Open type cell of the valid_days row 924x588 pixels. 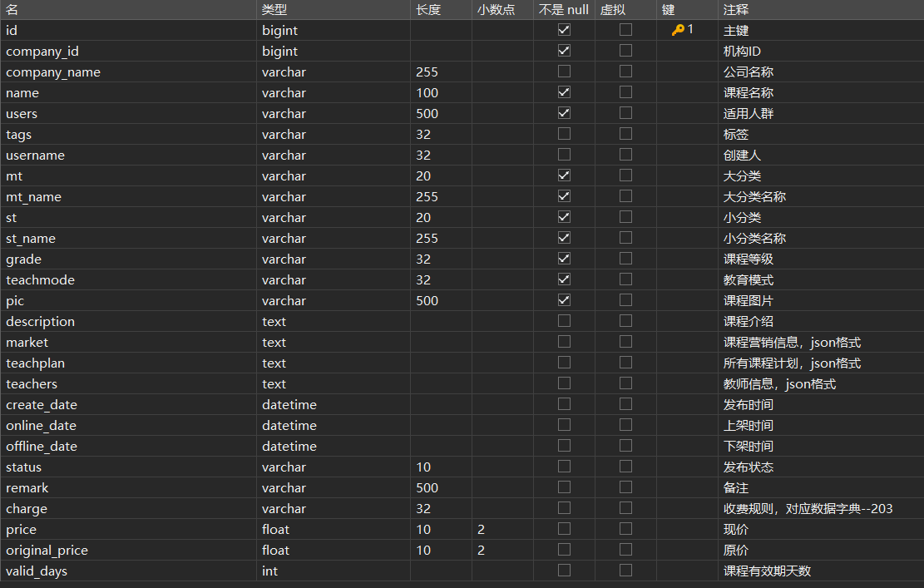coord(333,571)
